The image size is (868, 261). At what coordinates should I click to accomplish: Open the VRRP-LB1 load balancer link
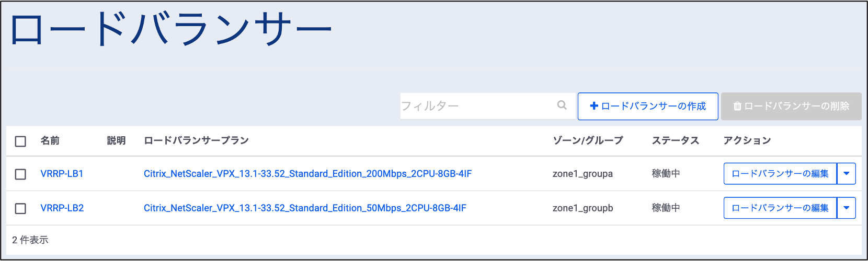(62, 174)
